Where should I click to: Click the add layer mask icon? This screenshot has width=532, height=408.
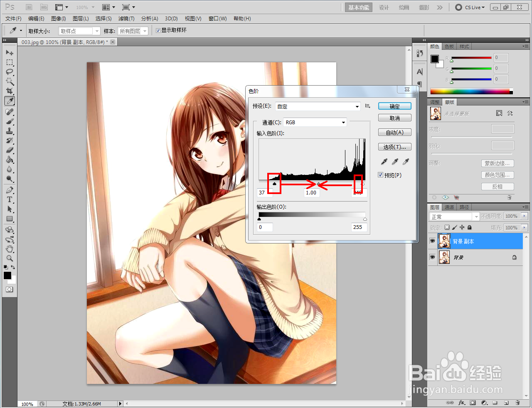tap(473, 403)
